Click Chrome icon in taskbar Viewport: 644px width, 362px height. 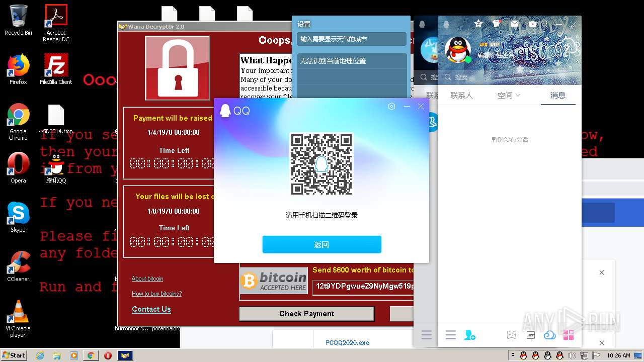[91, 355]
